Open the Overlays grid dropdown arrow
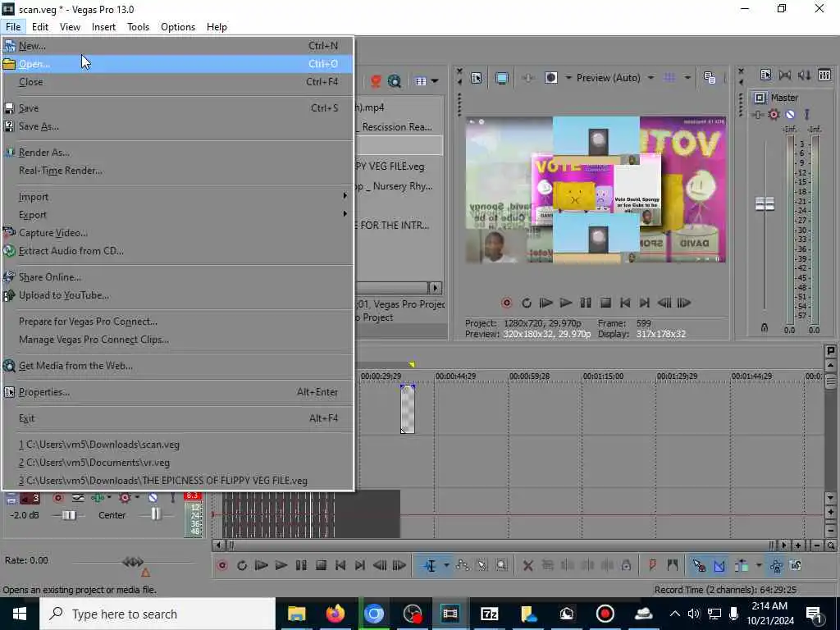Viewport: 840px width, 630px height. click(687, 78)
